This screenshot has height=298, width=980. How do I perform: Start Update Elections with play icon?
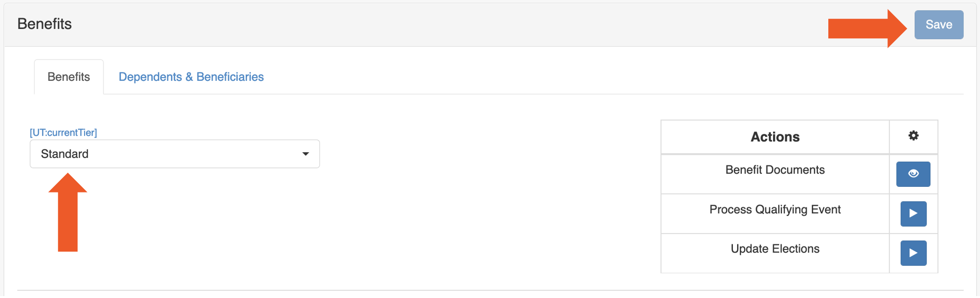[913, 253]
